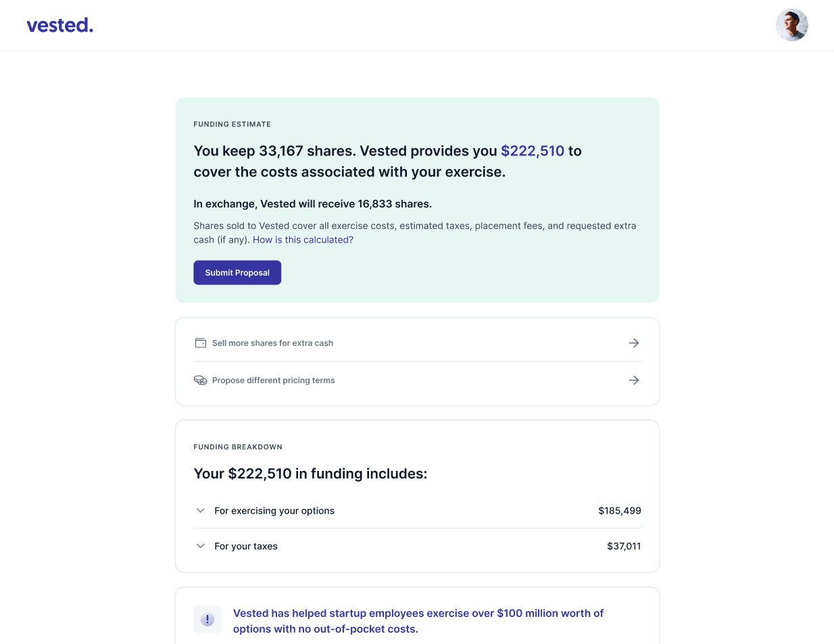
Task: Select the Funding Estimate section heading
Action: (232, 124)
